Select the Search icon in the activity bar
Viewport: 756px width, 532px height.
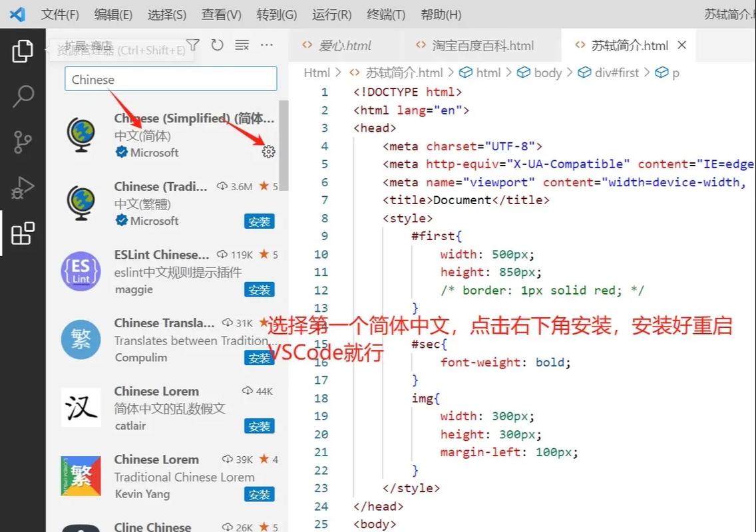pyautogui.click(x=23, y=96)
